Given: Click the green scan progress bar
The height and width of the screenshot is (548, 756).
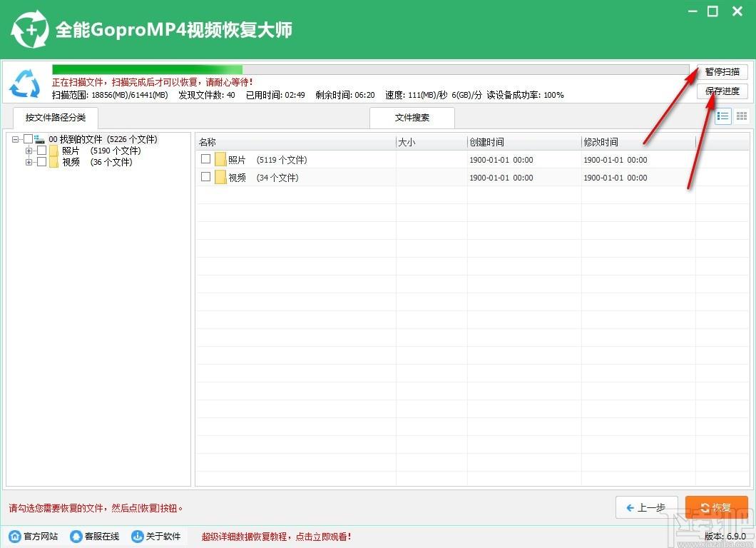Looking at the screenshot, I should [370, 69].
